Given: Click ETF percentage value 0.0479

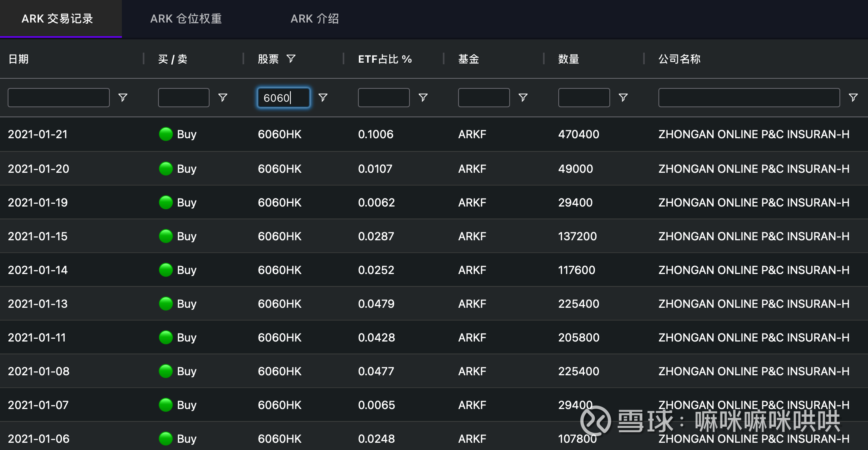Looking at the screenshot, I should (x=376, y=304).
